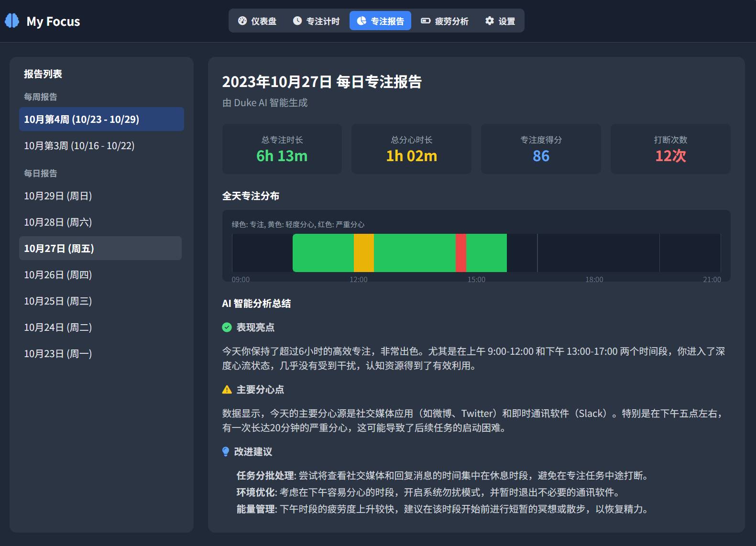Click the 21:00 time label on timeline

click(712, 279)
